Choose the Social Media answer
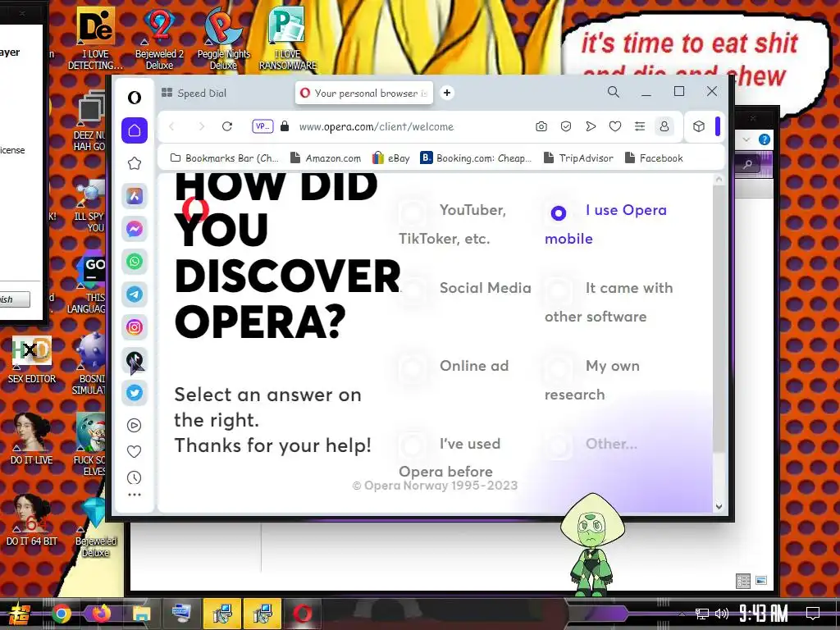Screen dimensions: 840x630 click(x=465, y=288)
